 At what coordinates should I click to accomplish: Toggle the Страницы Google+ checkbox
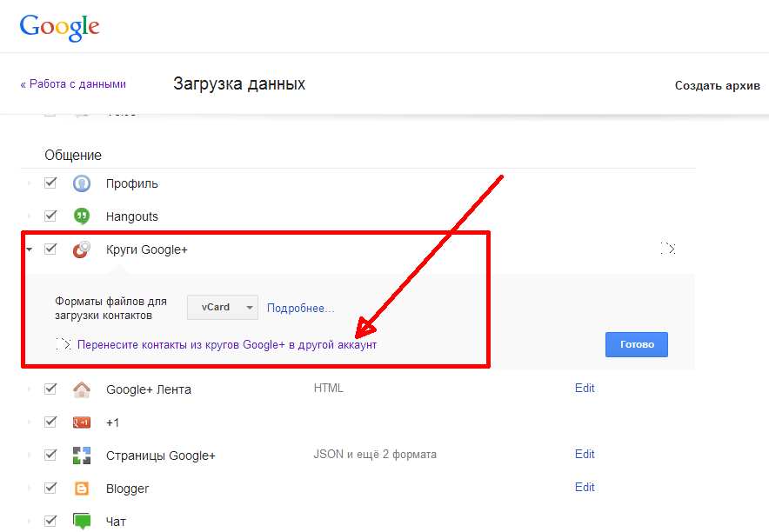click(50, 455)
